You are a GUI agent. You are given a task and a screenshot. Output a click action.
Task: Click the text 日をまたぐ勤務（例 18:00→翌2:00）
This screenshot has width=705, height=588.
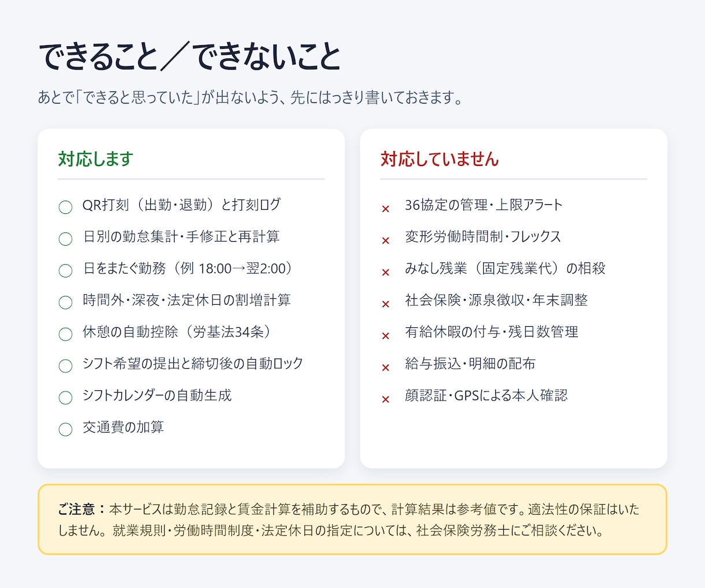(189, 268)
